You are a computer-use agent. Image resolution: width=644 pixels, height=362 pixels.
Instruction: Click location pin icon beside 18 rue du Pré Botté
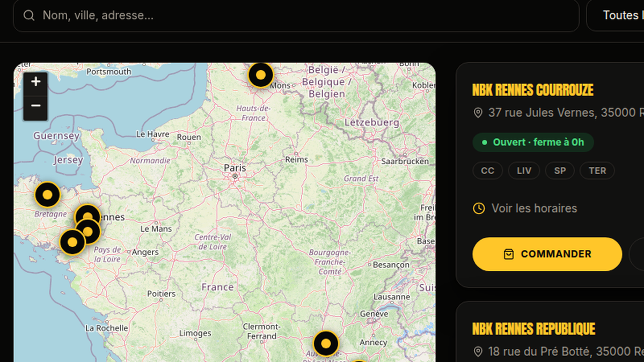(x=478, y=352)
